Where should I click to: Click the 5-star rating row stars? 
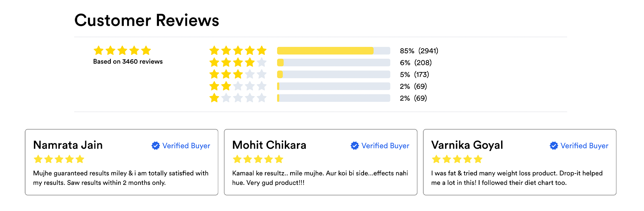(x=238, y=51)
